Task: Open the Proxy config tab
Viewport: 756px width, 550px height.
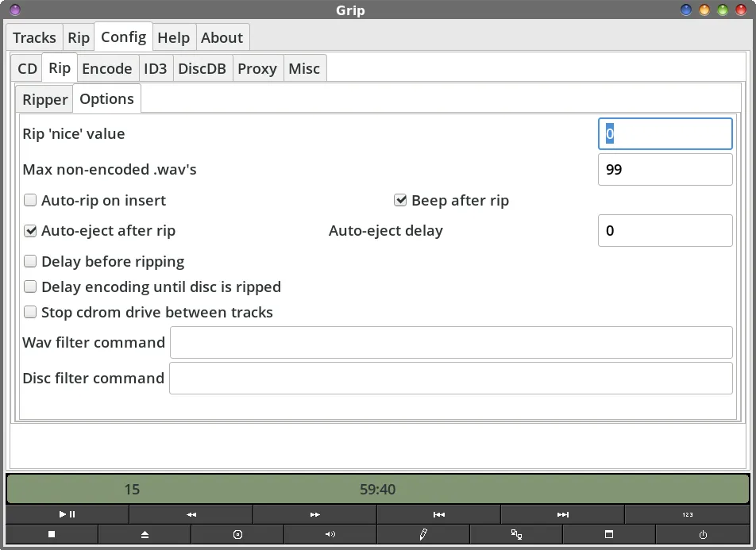Action: click(257, 68)
